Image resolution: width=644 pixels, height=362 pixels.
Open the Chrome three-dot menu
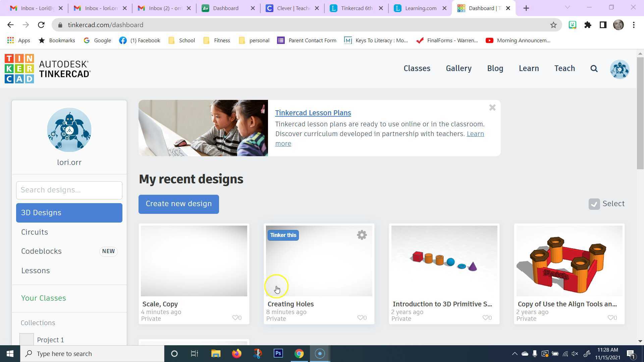coord(634,25)
